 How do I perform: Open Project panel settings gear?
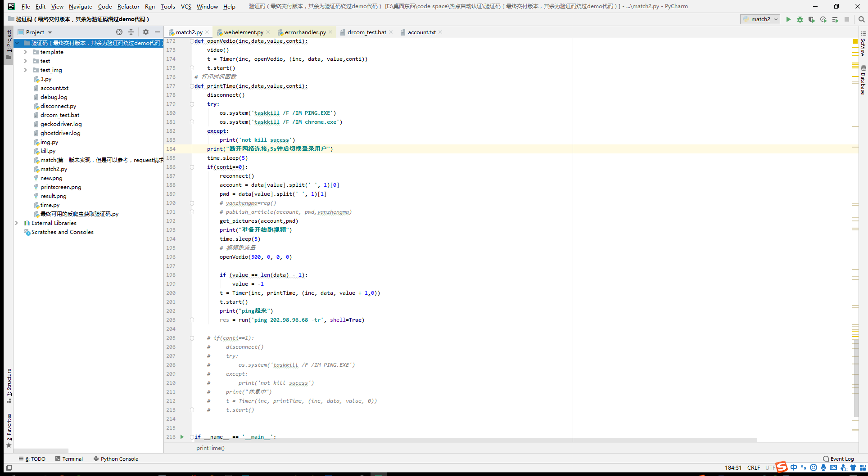(145, 32)
